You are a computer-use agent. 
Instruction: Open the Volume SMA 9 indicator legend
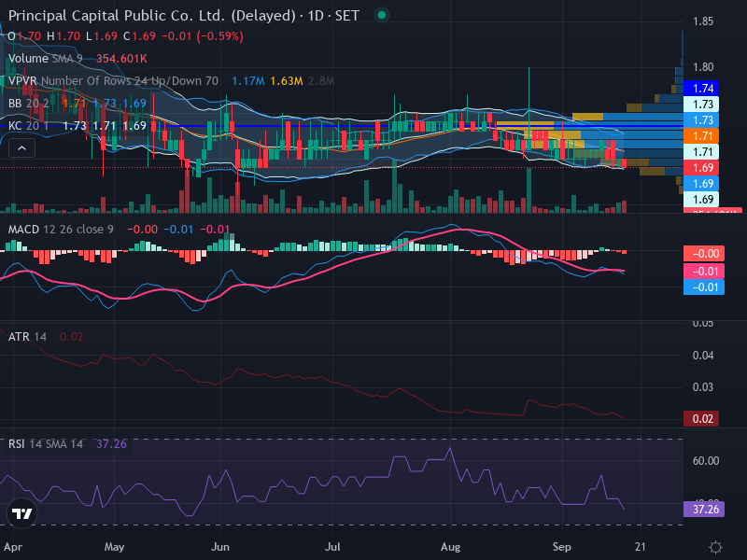(45, 59)
